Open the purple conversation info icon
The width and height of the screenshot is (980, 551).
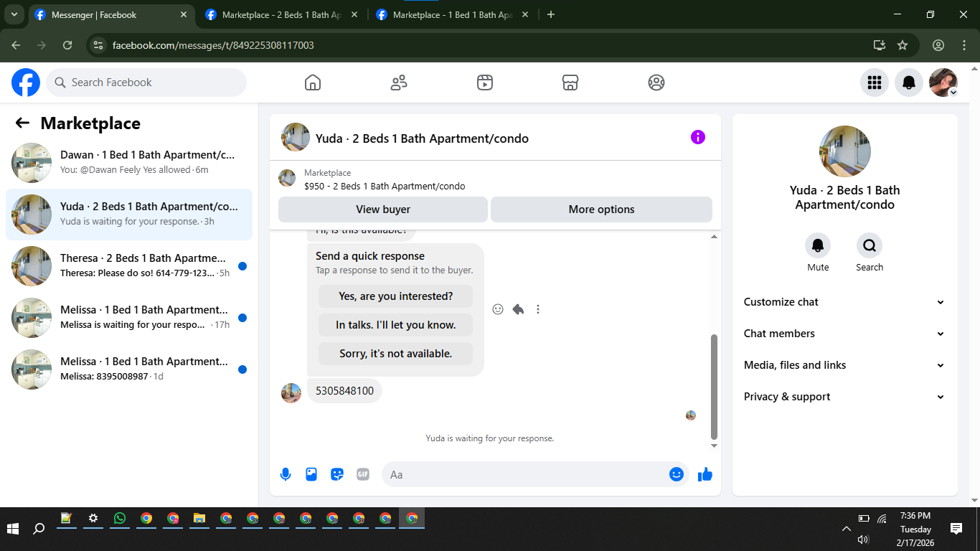[x=698, y=137]
